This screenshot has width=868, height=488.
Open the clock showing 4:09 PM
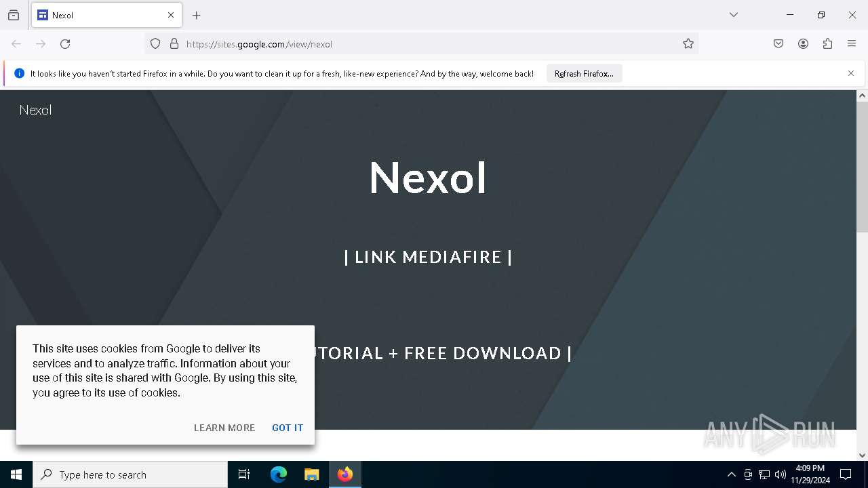(810, 474)
